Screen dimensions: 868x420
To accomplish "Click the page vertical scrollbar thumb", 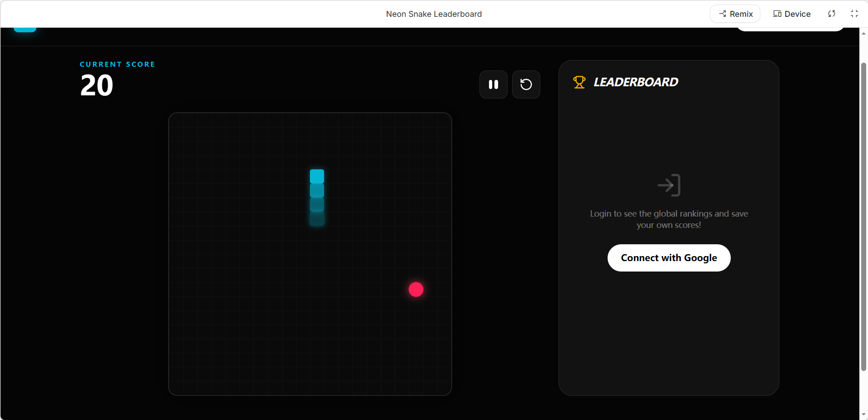I will tap(863, 217).
